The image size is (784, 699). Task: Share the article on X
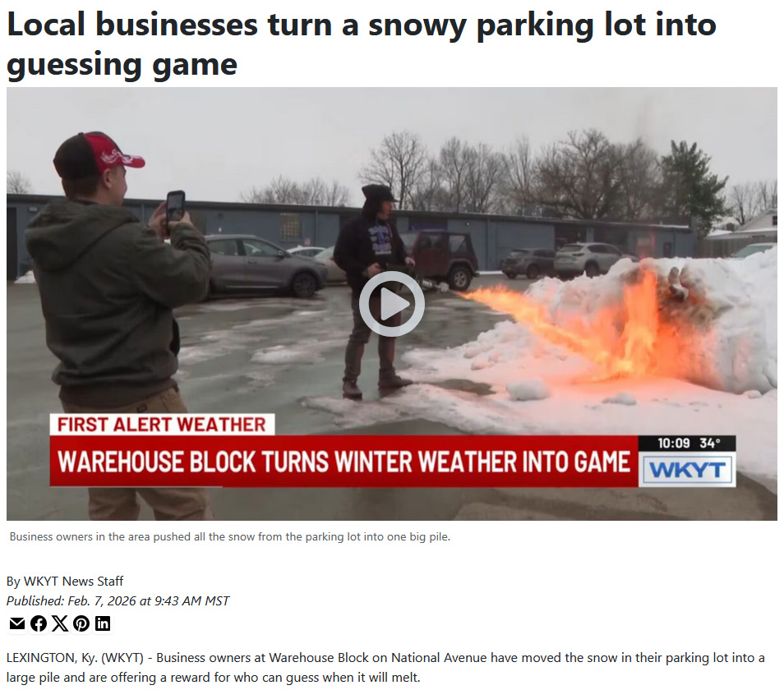pos(60,623)
